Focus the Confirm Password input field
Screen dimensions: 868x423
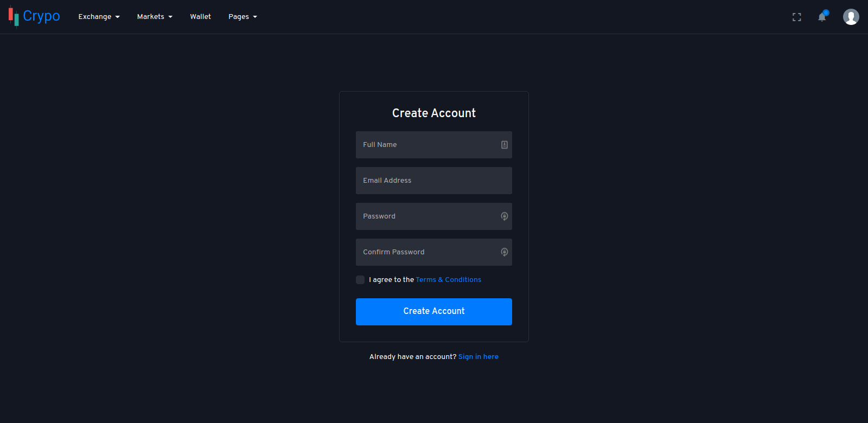pos(426,252)
